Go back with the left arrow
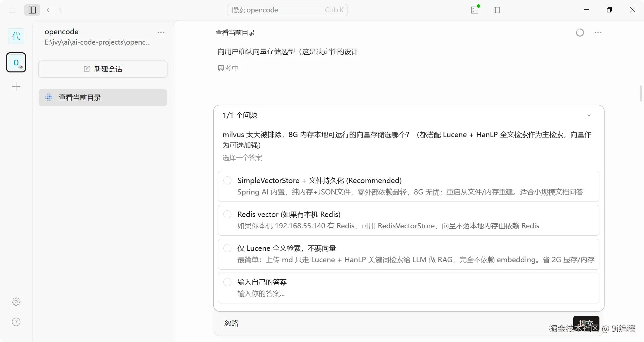Viewport: 644px width, 342px height. pos(48,10)
